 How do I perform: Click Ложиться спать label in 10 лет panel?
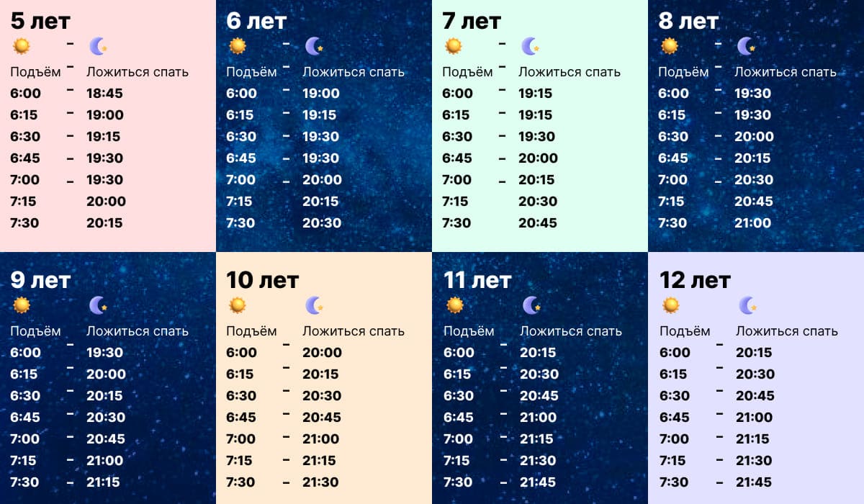point(354,331)
